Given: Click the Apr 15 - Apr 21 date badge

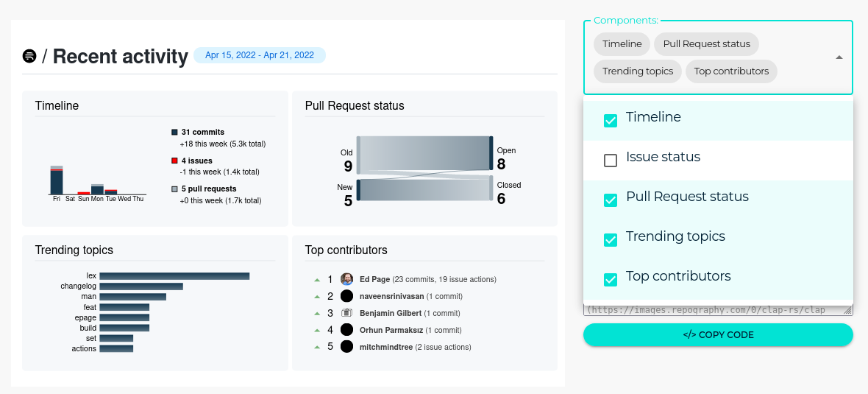Looking at the screenshot, I should tap(260, 55).
